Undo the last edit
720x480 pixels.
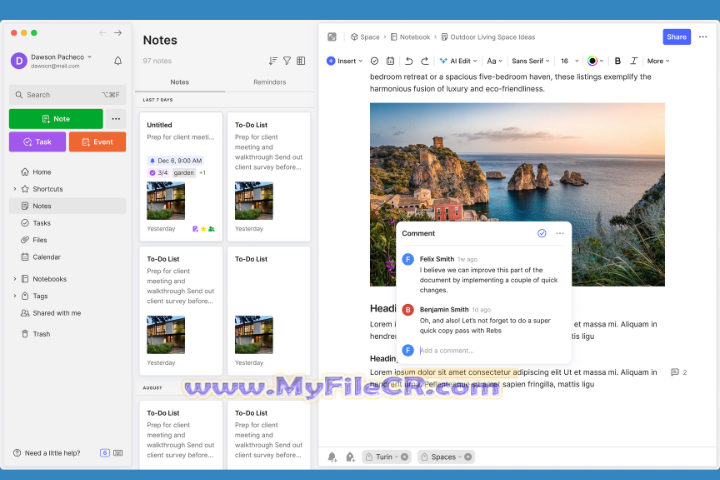pyautogui.click(x=409, y=61)
